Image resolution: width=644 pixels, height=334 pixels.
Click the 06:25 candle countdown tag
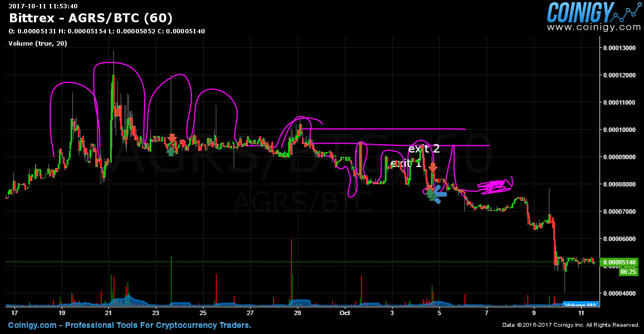tap(629, 272)
